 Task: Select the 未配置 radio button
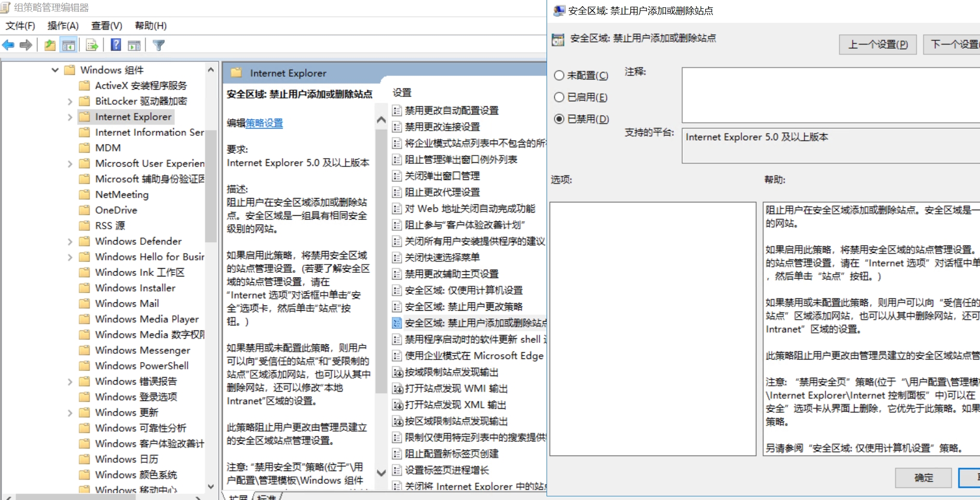point(559,75)
